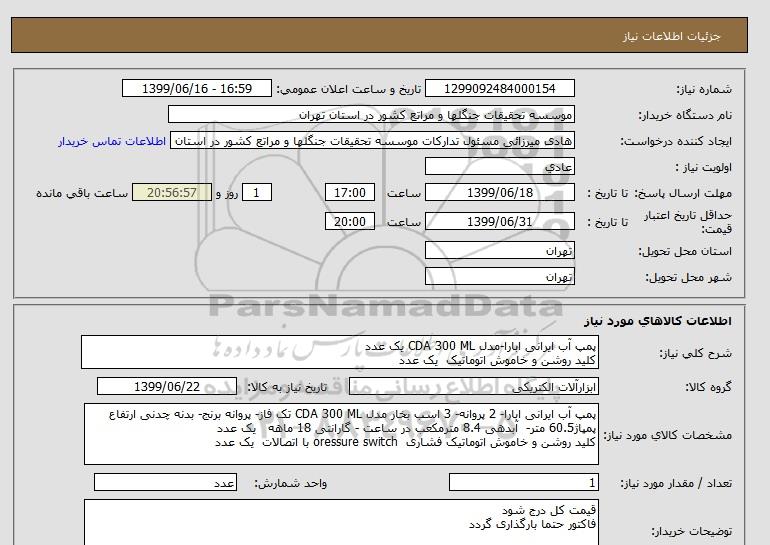The image size is (770, 545).
Task: Select the priority field showing 'عادی'
Action: click(x=499, y=167)
